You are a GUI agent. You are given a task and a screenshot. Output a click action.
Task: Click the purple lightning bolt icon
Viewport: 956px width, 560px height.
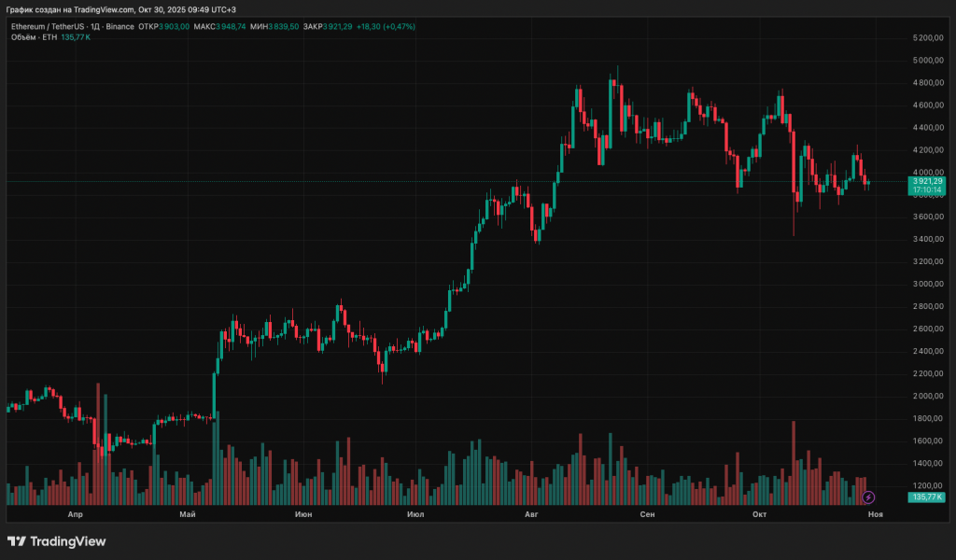click(x=868, y=497)
